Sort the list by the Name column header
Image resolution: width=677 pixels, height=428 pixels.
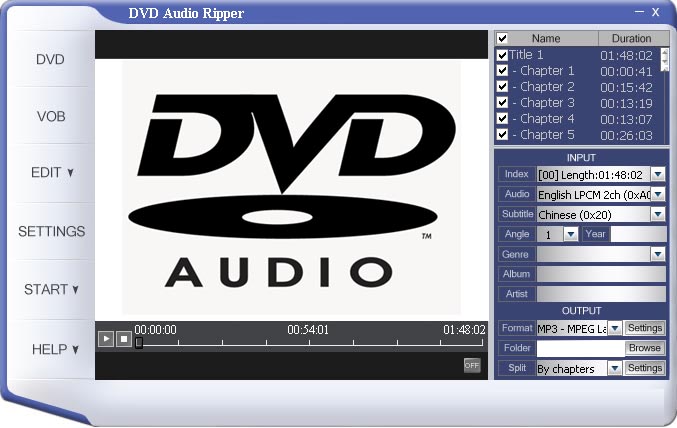[x=546, y=38]
